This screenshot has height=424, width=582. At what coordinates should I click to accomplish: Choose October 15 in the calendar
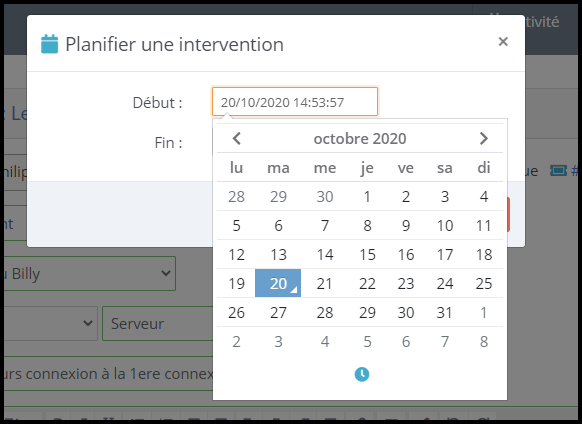point(367,255)
